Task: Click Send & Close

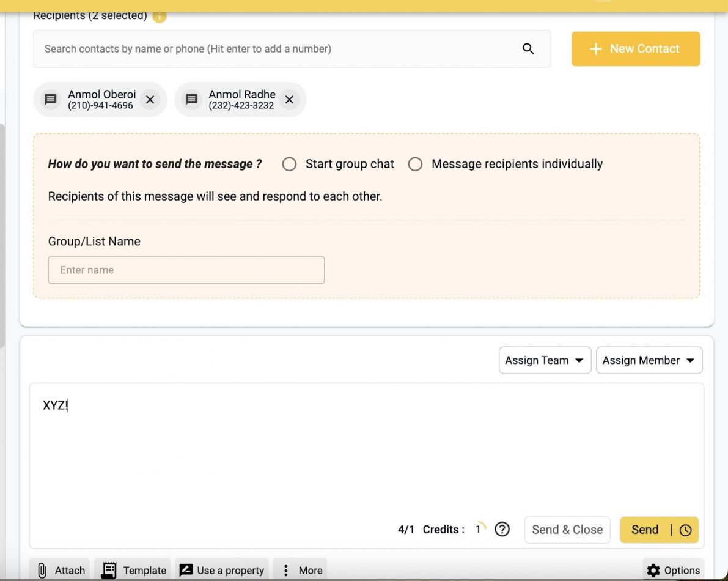Action: tap(567, 530)
